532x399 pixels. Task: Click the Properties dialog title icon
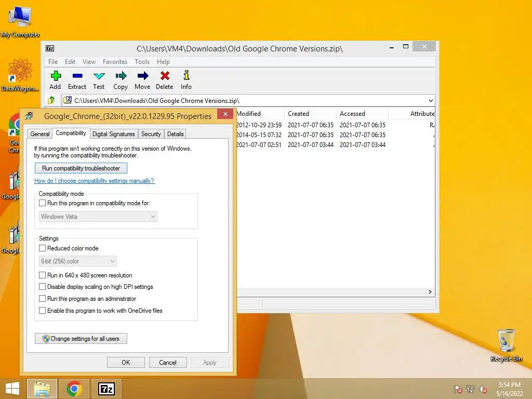click(x=29, y=116)
